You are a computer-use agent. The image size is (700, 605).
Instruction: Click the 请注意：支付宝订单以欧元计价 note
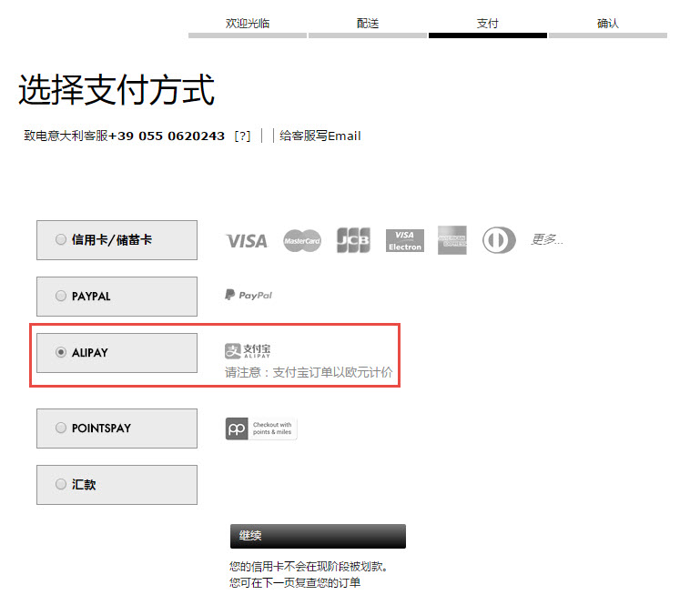pos(309,372)
